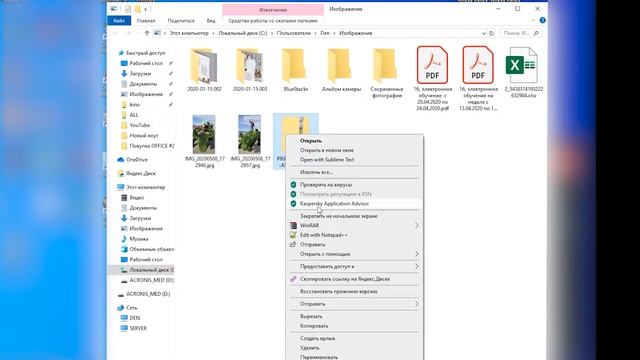Open Загрузки under Быстрый доступ

tap(140, 73)
